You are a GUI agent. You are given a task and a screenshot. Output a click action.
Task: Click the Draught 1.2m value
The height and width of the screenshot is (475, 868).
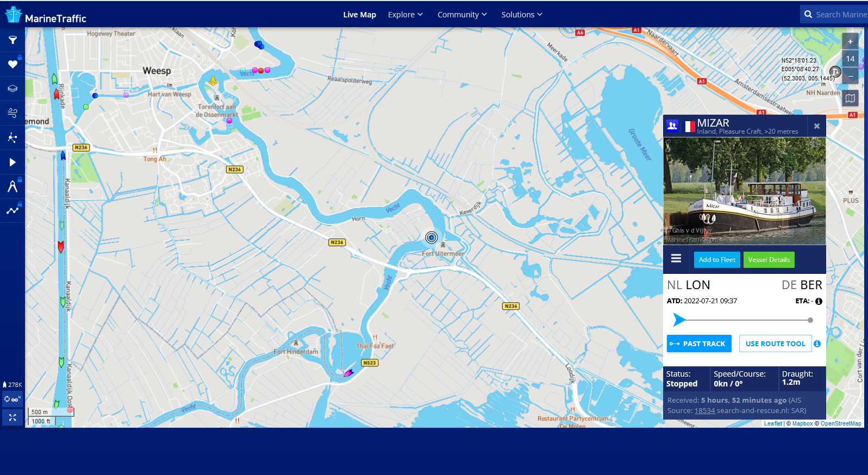[x=791, y=383]
